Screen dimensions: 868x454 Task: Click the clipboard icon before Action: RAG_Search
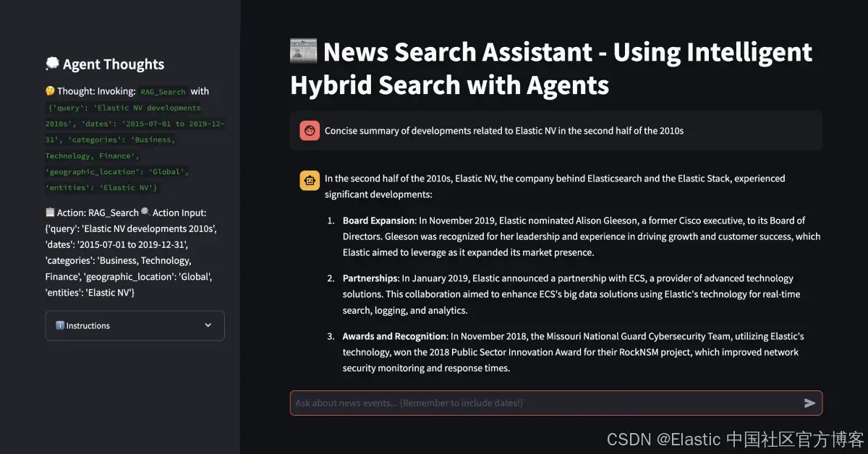coord(50,213)
